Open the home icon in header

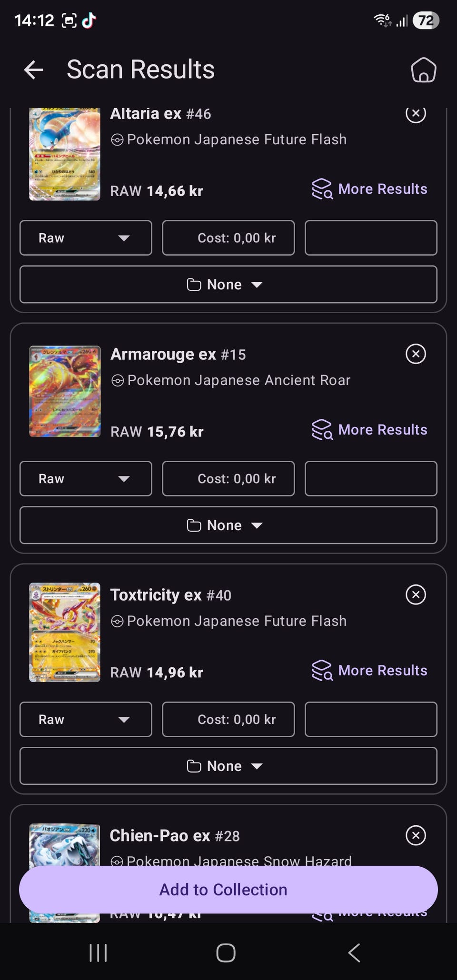click(x=423, y=70)
